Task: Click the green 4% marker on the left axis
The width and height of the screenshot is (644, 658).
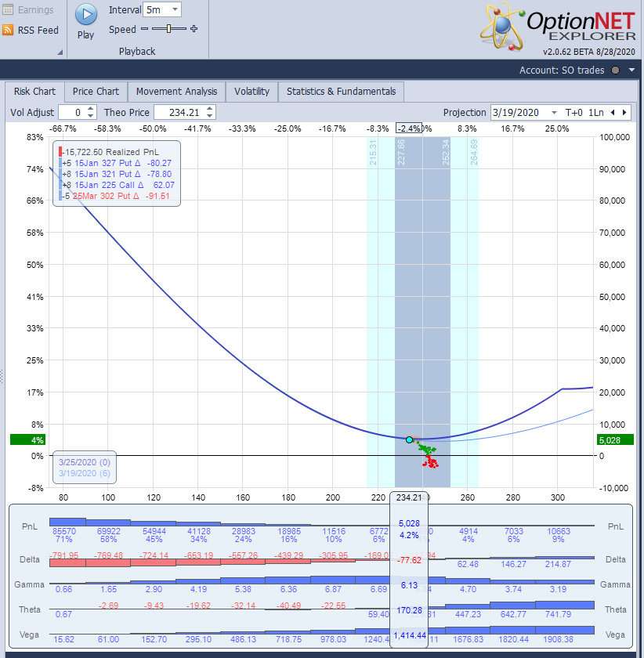Action: click(x=27, y=439)
